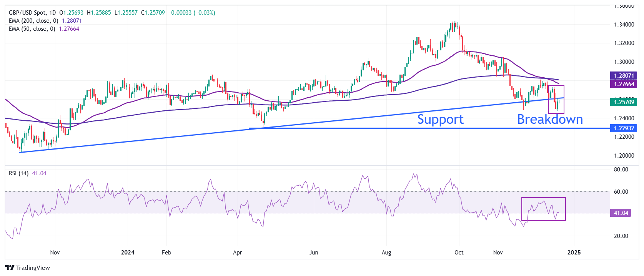Select the Jun label on the time axis
This screenshot has width=644, height=276.
(x=314, y=253)
